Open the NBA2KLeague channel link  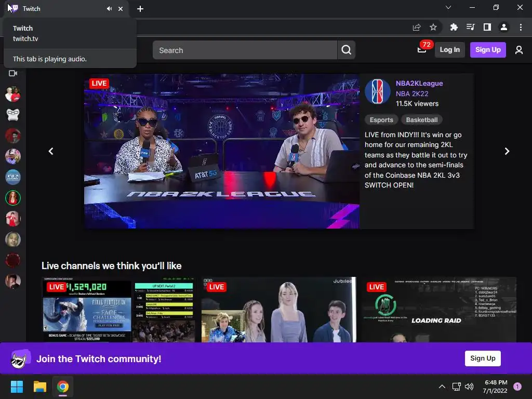[x=419, y=84]
